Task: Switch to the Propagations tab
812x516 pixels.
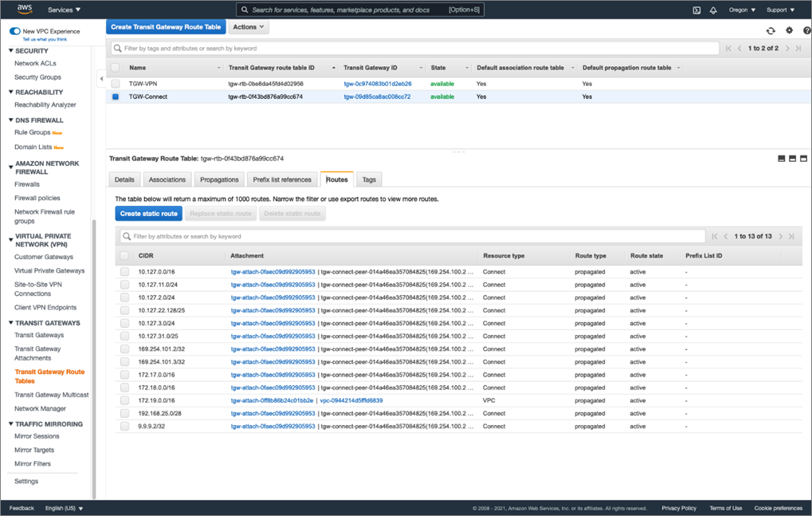Action: (219, 179)
